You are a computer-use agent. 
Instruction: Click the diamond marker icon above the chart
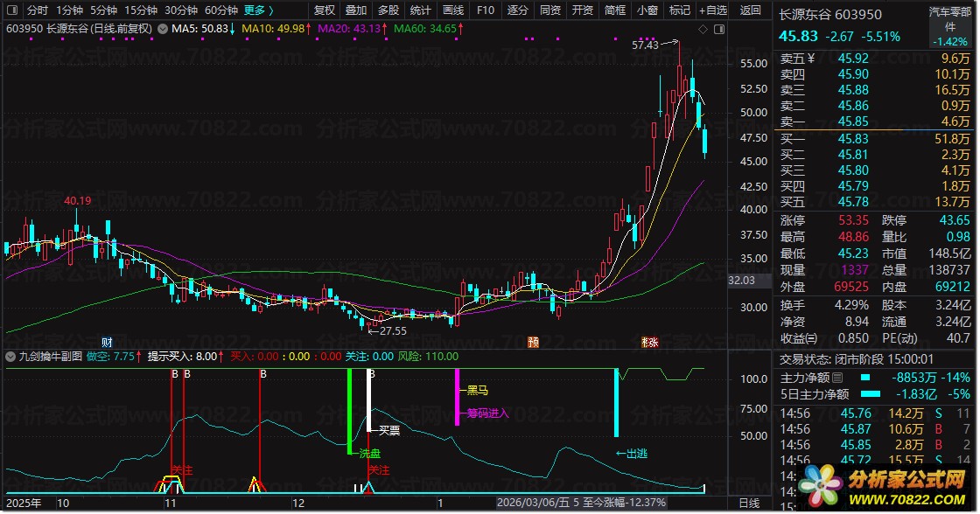703,30
